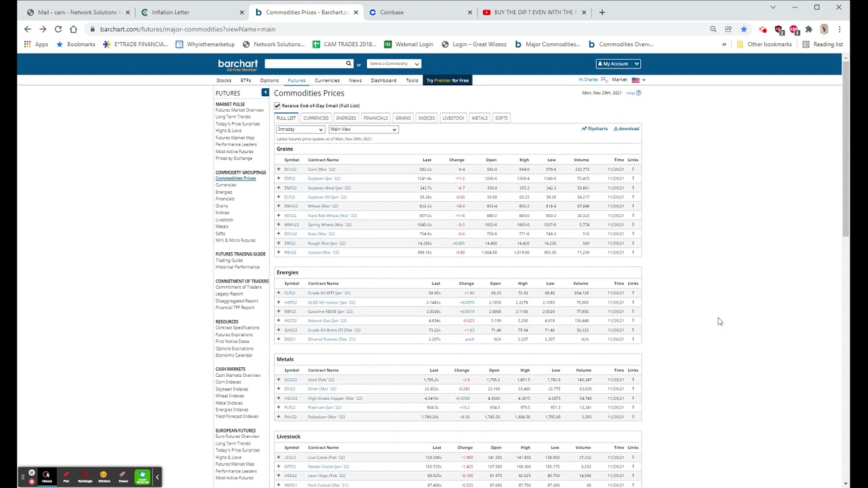Open the Market flag selector
The image size is (868, 488).
(638, 80)
